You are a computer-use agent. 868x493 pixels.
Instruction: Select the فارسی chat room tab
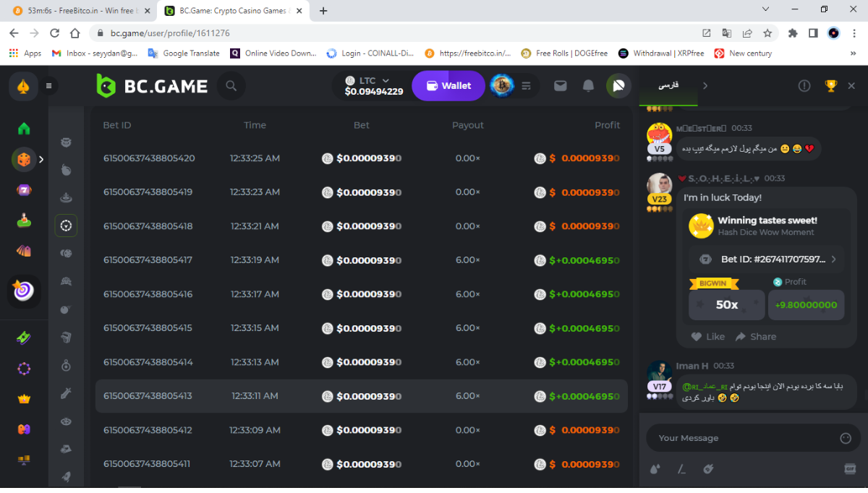tap(668, 86)
